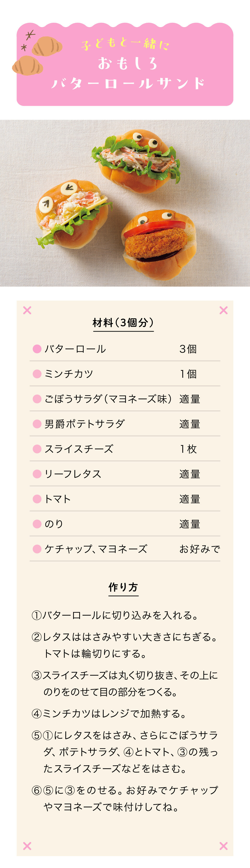Click the burdock salad sandwich with lettuce
The width and height of the screenshot is (250, 868).
pyautogui.click(x=136, y=161)
